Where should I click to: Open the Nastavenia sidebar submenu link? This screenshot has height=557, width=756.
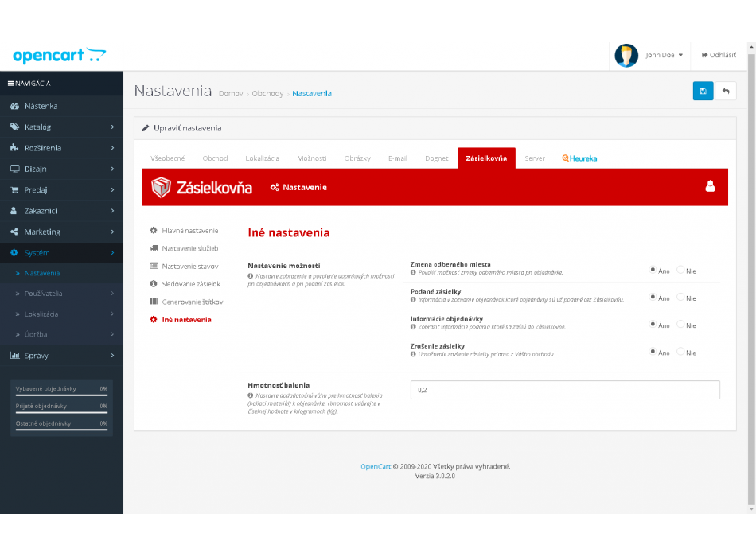(42, 273)
